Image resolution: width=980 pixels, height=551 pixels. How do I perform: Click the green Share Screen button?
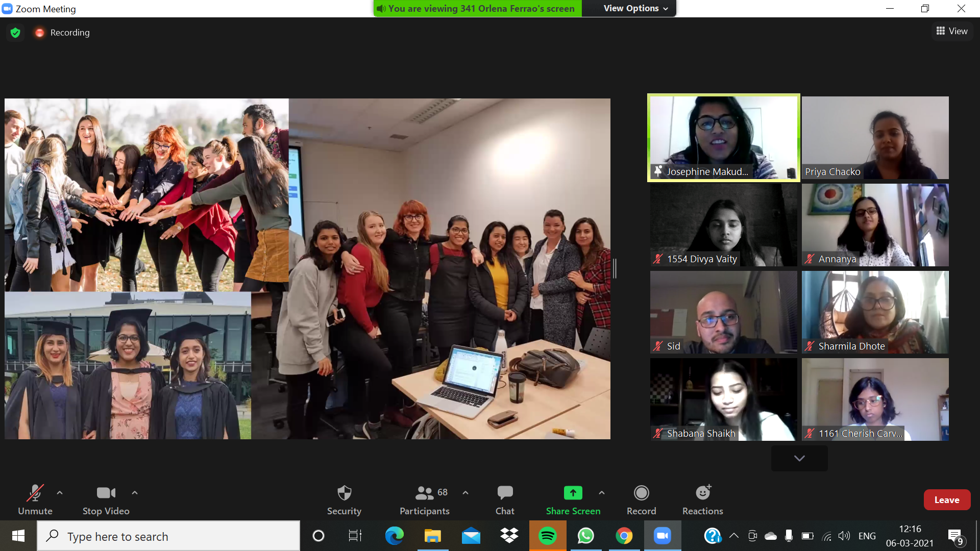point(573,499)
